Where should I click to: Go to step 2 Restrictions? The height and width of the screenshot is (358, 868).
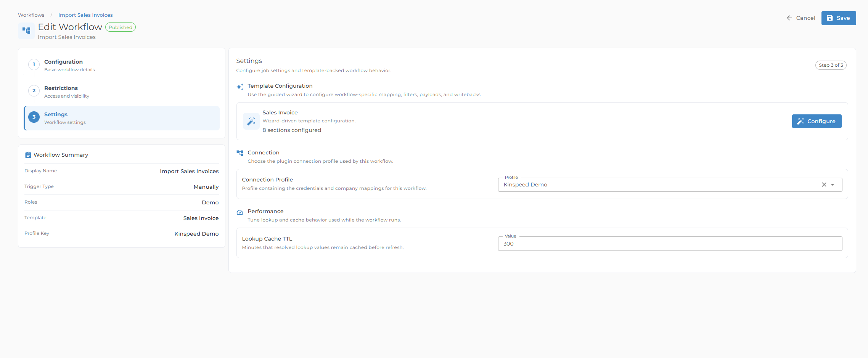[122, 92]
